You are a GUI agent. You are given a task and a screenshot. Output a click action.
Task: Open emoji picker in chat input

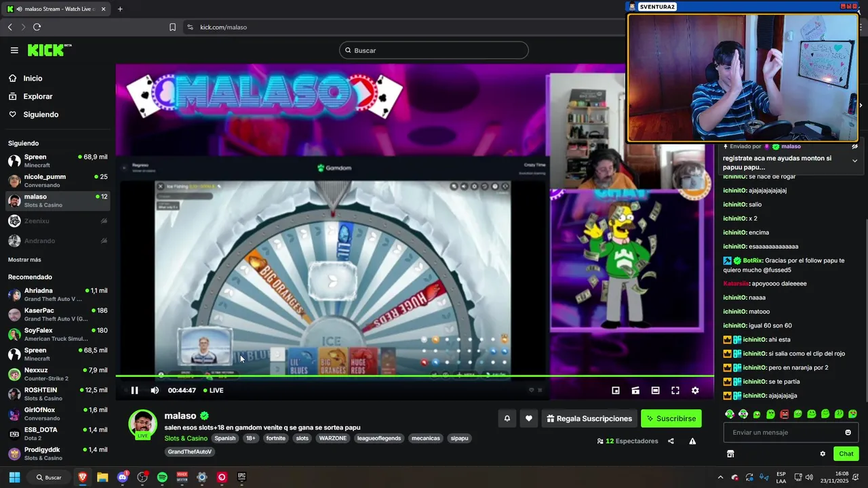pos(848,432)
